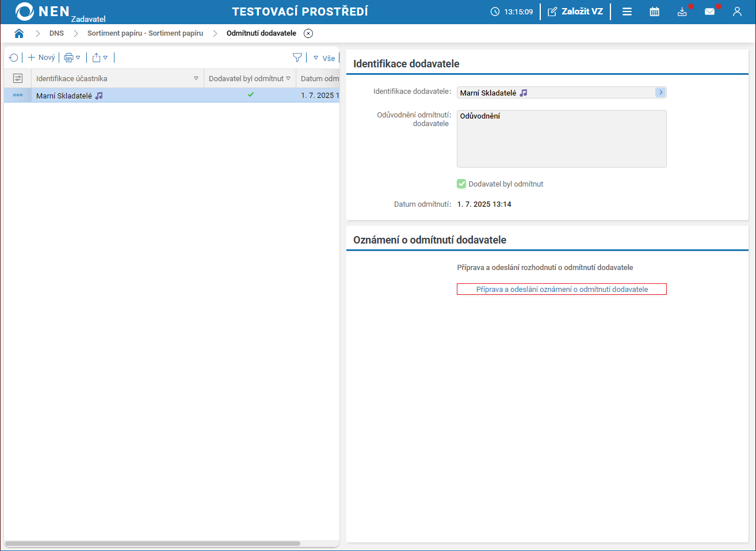Toggle the Dodavatel byl odmítnut checkbox
The height and width of the screenshot is (551, 756).
point(461,184)
